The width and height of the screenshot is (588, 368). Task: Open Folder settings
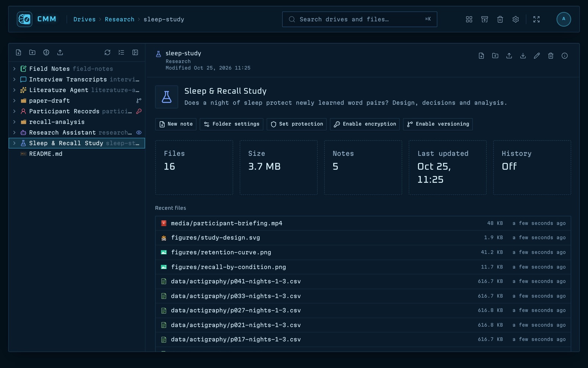click(x=232, y=124)
